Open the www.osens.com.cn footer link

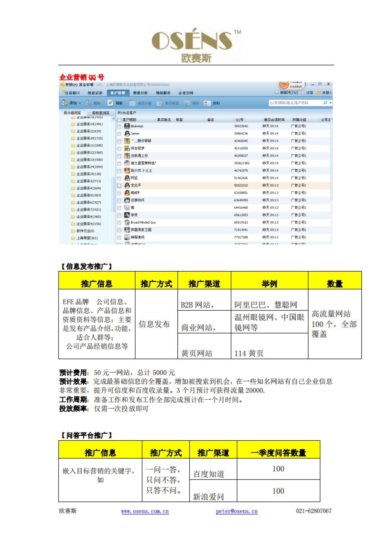(145, 511)
